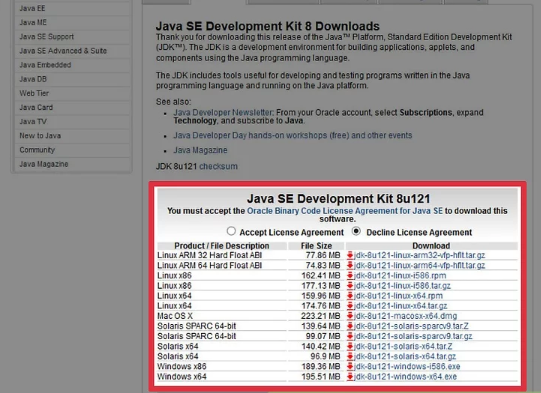Image resolution: width=541 pixels, height=393 pixels.
Task: Open Java ME in sidebar
Action: point(33,22)
